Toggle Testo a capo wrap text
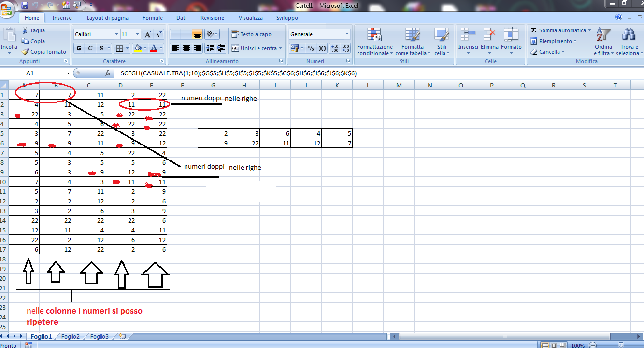This screenshot has width=644, height=348. pos(251,34)
